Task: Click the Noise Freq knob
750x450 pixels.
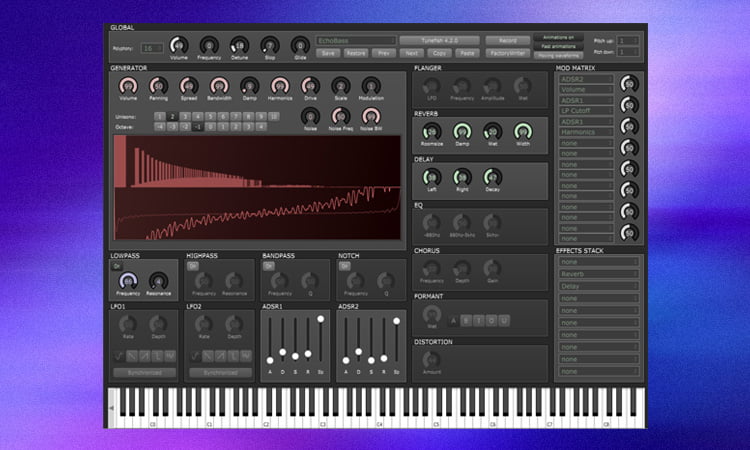Action: click(341, 117)
